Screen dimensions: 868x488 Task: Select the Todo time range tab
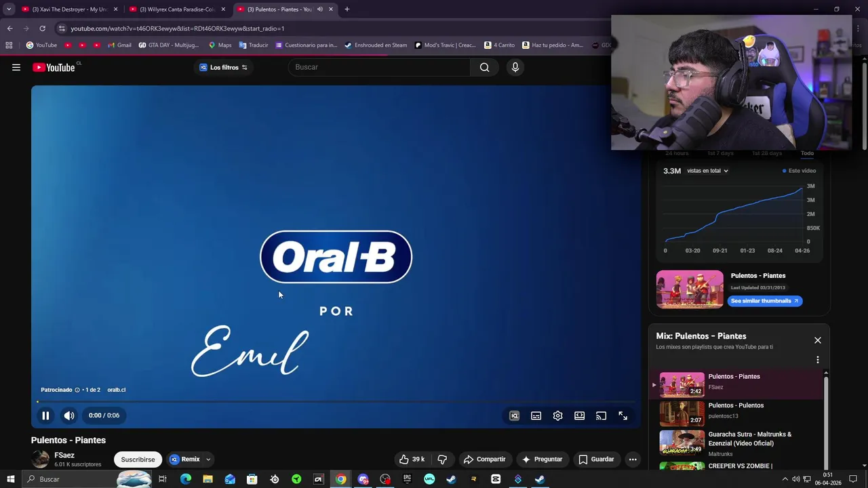point(807,153)
